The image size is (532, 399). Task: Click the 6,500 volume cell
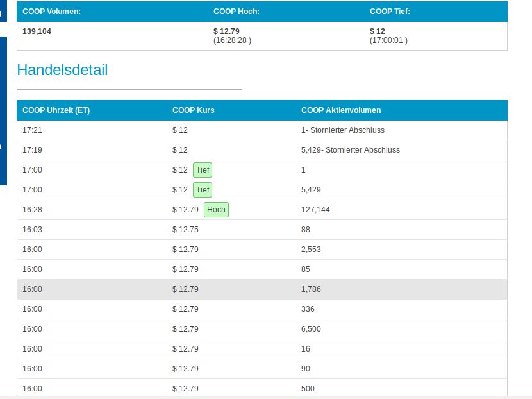click(x=311, y=329)
